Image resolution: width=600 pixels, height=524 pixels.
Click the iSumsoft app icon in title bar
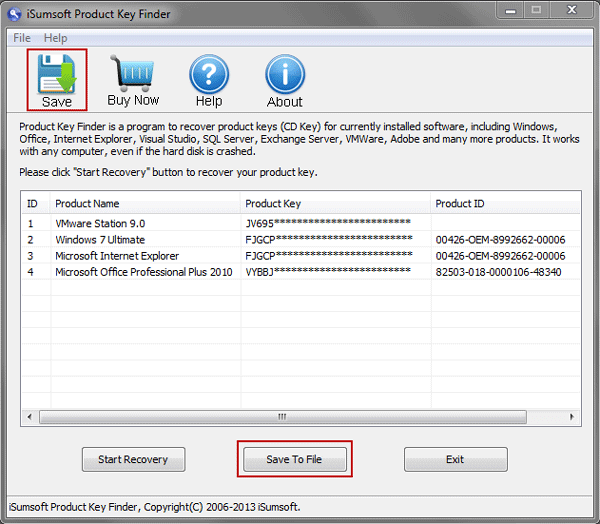[15, 14]
